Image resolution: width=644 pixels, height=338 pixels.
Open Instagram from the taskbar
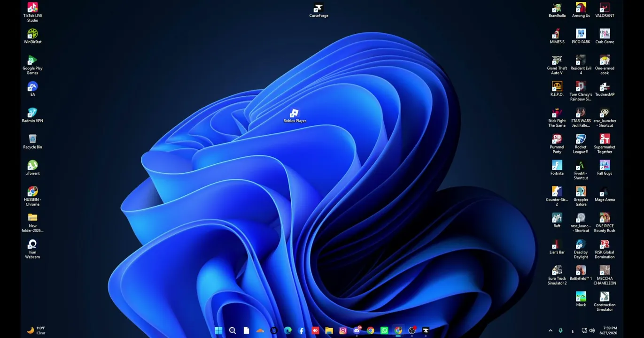[342, 330]
